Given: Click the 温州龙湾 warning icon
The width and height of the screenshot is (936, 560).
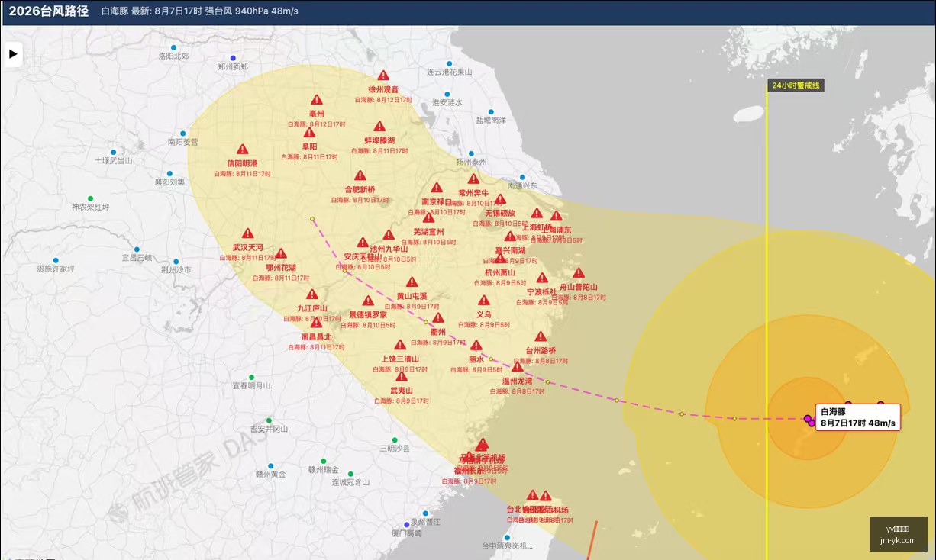Looking at the screenshot, I should pyautogui.click(x=517, y=367).
